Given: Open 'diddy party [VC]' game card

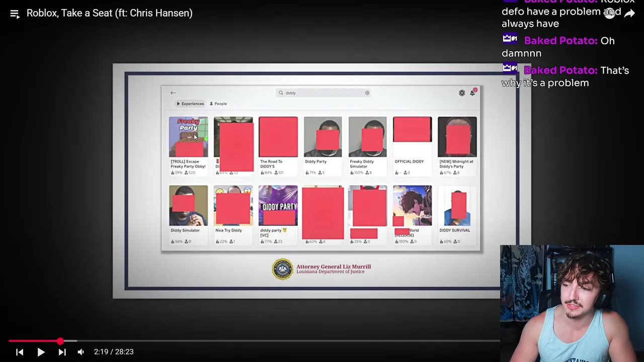Looking at the screenshot, I should (278, 215).
